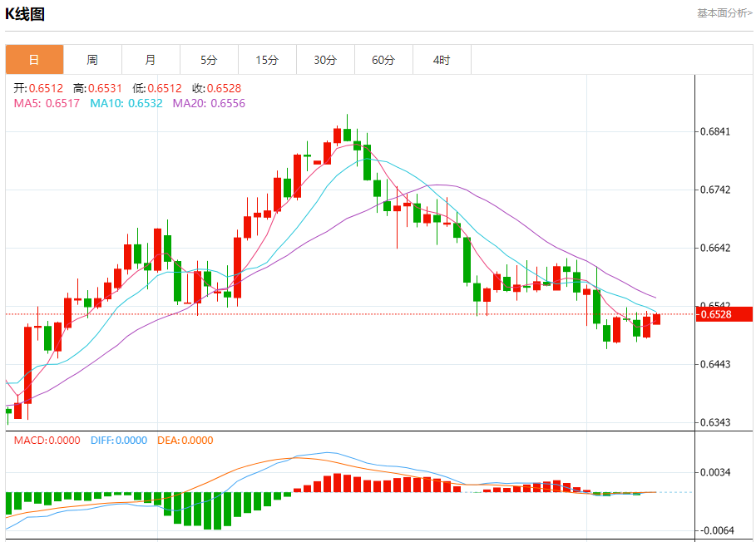Click the MACD indicator label
The width and height of the screenshot is (756, 542).
(x=47, y=441)
